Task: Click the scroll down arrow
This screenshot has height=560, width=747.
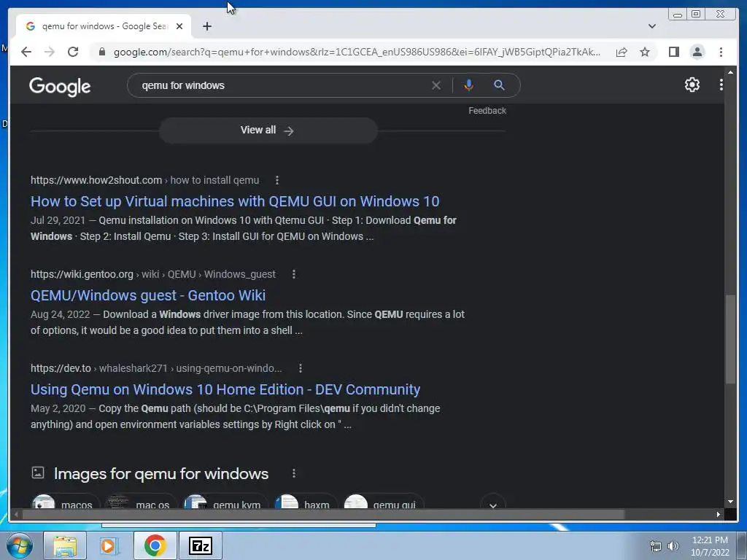Action: [730, 502]
